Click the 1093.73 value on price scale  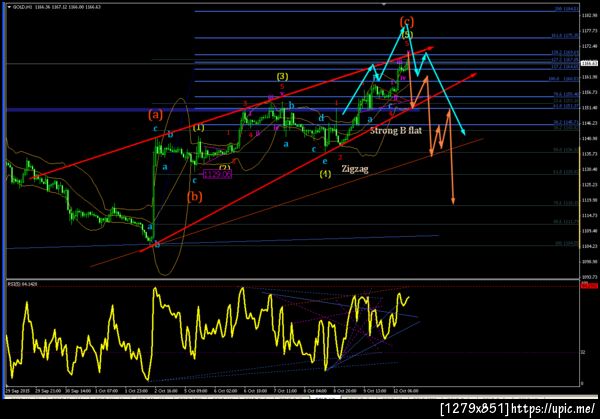(590, 277)
